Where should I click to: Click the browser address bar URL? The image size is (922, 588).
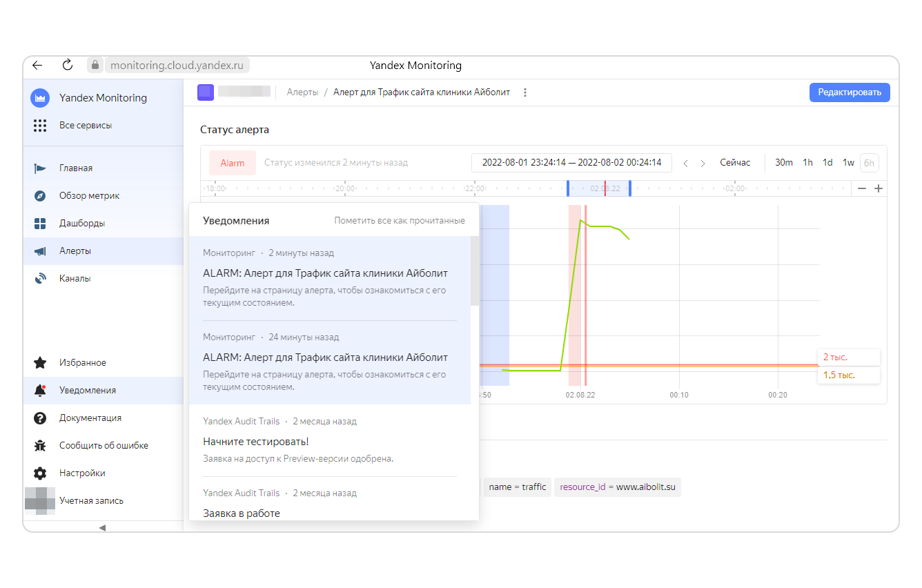(177, 66)
